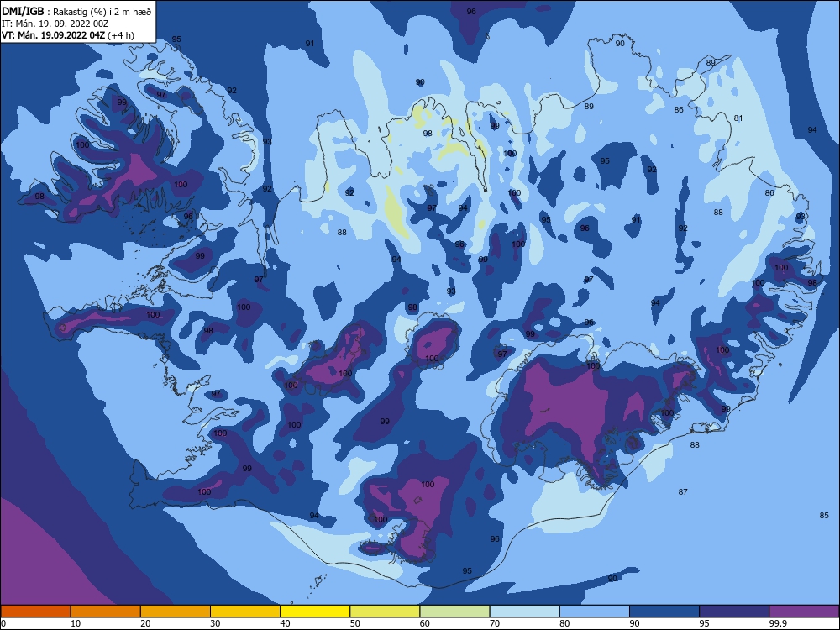The width and height of the screenshot is (840, 630).
Task: Click the legend tick label '20'
Action: (145, 623)
